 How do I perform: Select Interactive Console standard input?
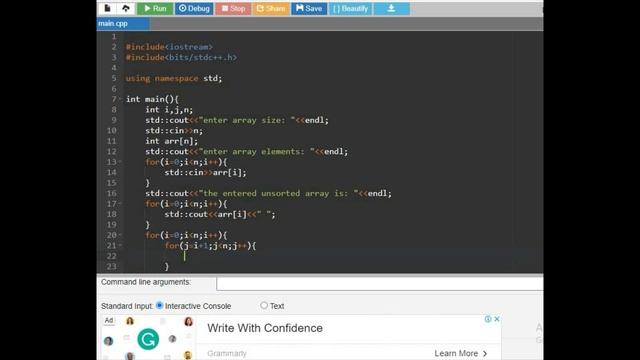[160, 305]
